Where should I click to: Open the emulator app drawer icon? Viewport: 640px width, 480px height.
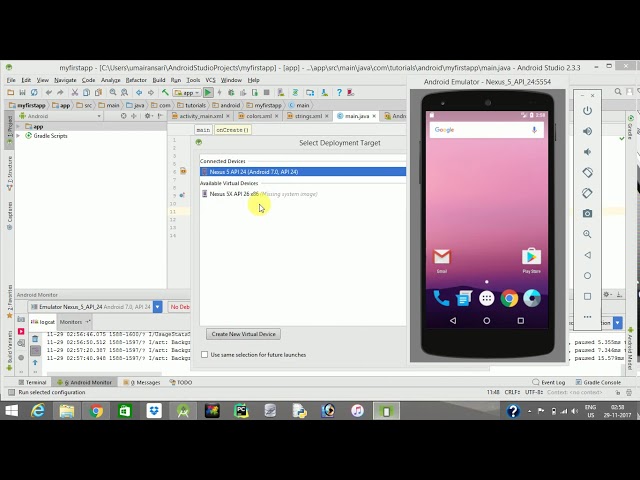[x=487, y=298]
